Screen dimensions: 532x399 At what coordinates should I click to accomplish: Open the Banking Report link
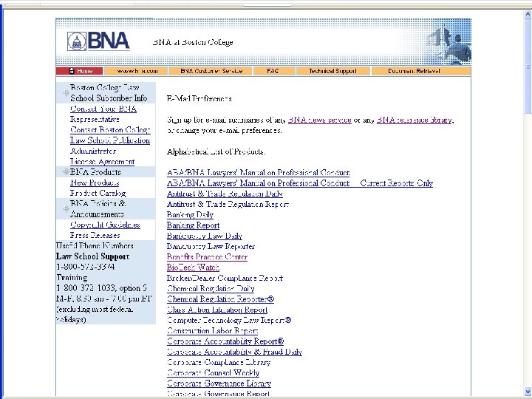click(193, 225)
